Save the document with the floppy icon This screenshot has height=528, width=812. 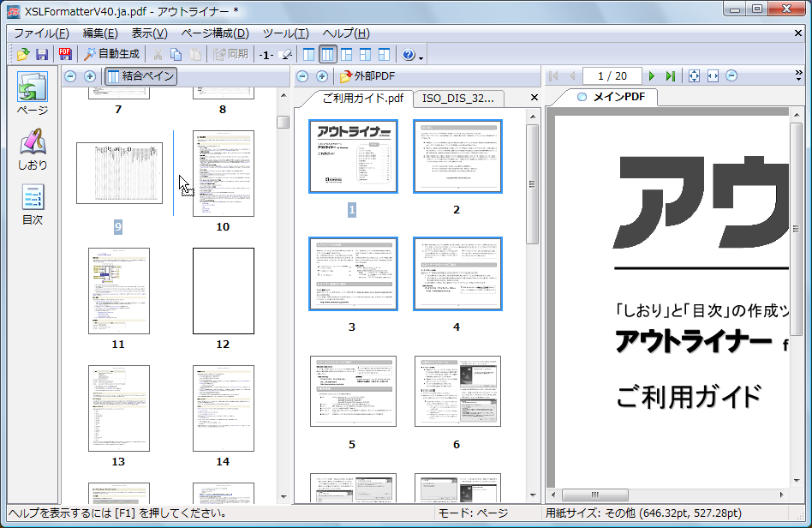click(42, 54)
